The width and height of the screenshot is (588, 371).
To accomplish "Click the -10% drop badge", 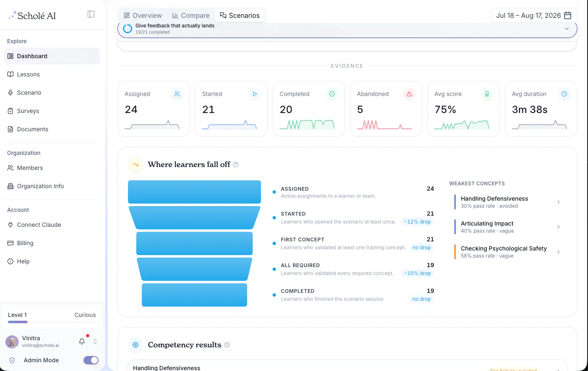I will coord(417,273).
